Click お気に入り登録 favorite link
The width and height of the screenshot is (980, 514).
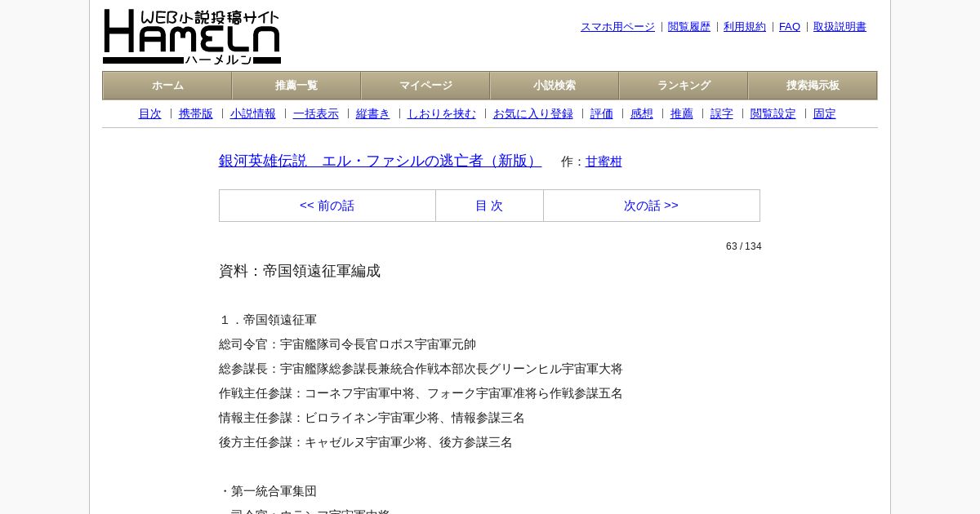point(533,114)
